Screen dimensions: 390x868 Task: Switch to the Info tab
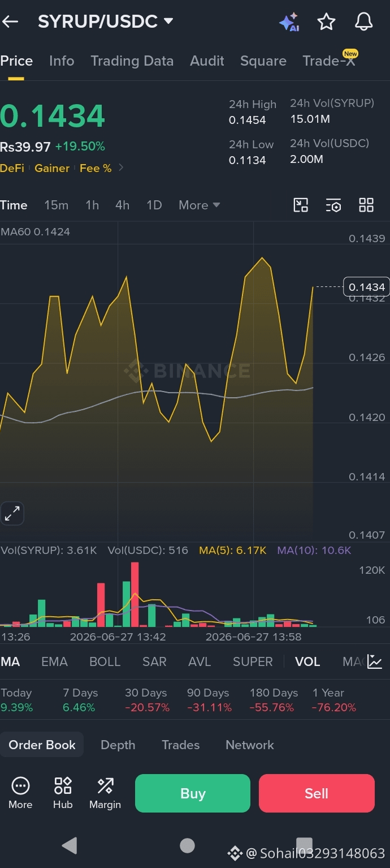62,61
